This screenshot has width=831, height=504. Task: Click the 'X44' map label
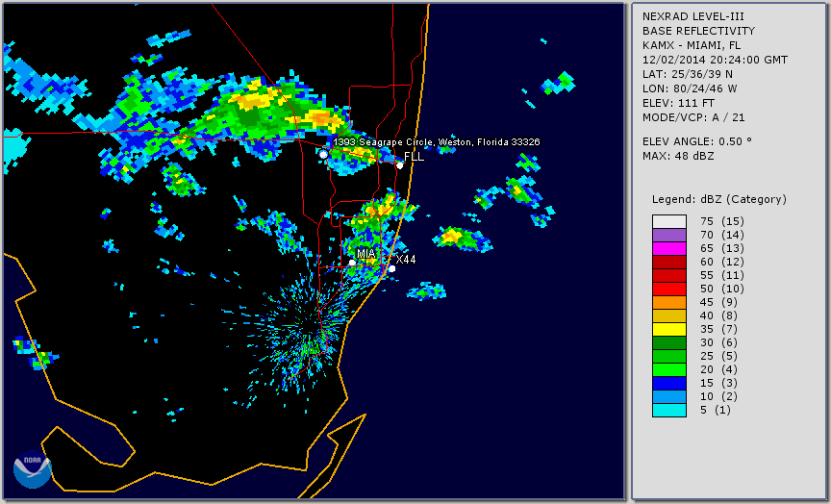[x=406, y=259]
